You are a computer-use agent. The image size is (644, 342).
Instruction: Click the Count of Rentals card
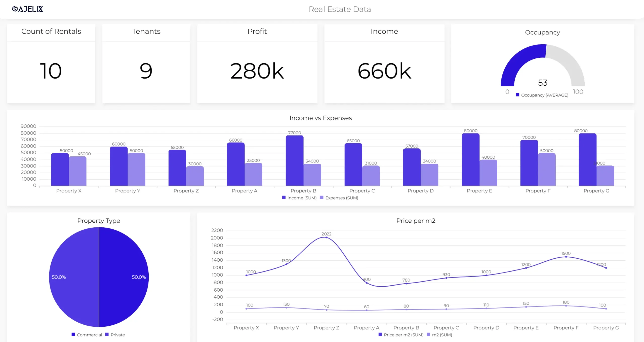tap(51, 71)
